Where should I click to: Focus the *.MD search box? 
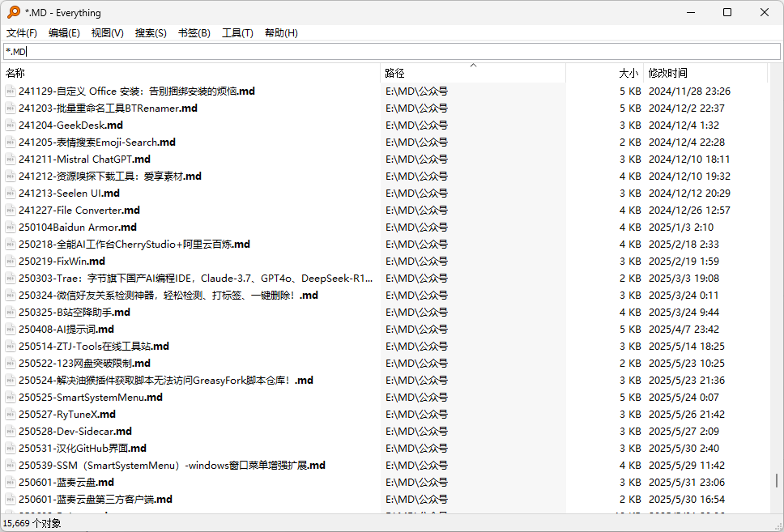pyautogui.click(x=392, y=52)
